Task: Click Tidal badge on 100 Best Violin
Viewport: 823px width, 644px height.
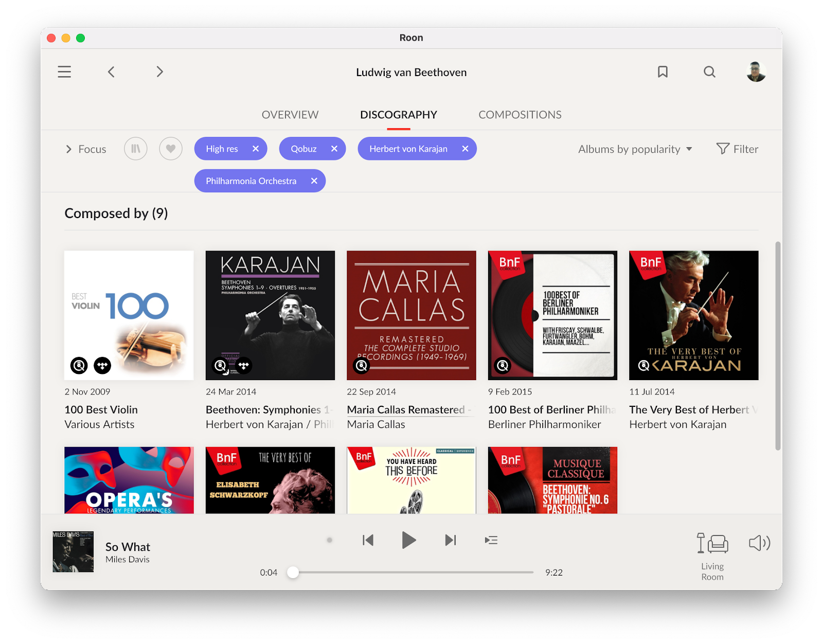Action: point(102,366)
